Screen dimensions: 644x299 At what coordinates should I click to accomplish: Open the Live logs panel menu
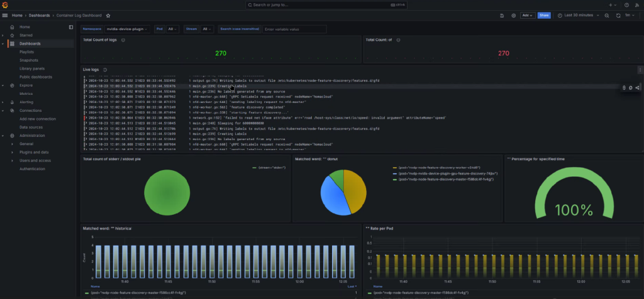(640, 70)
